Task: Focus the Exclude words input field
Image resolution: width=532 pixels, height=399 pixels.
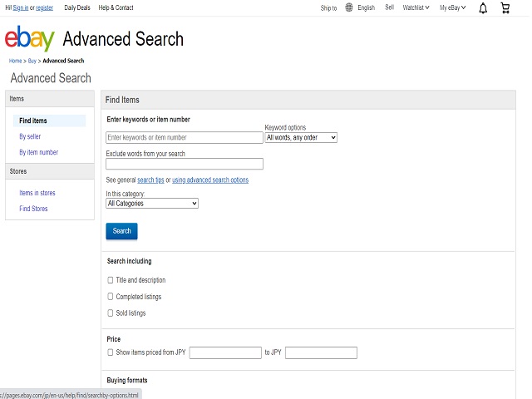Action: pos(185,164)
